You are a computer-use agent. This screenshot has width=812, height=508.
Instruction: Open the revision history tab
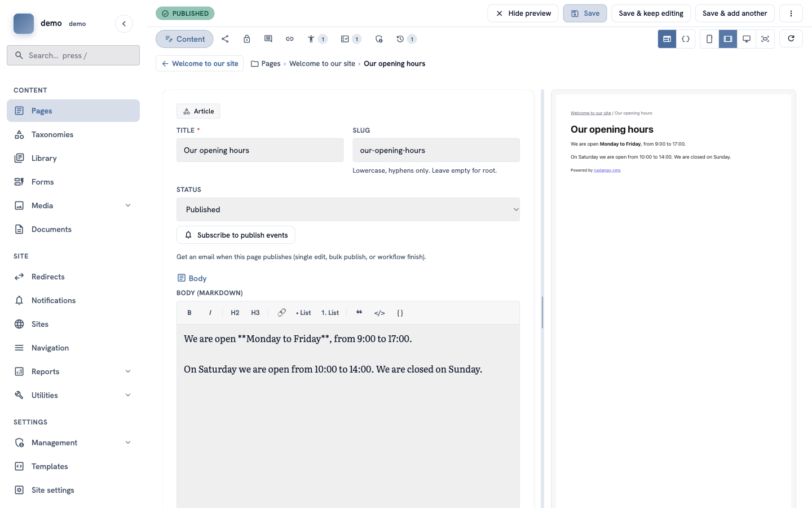pos(406,39)
